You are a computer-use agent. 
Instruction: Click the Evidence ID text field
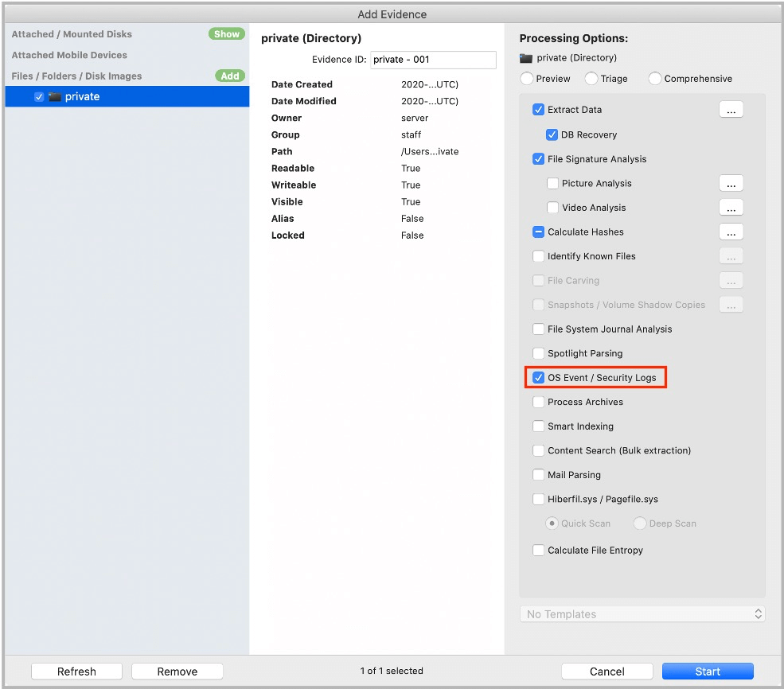click(x=433, y=60)
